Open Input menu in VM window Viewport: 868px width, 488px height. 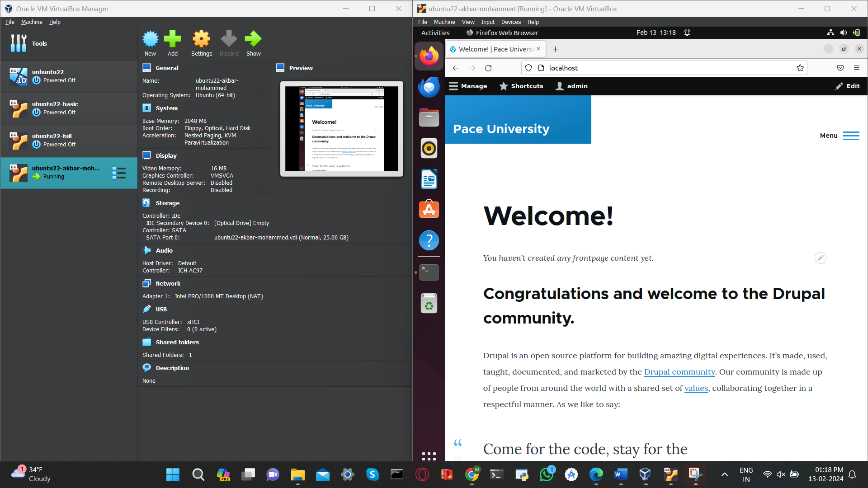[488, 22]
